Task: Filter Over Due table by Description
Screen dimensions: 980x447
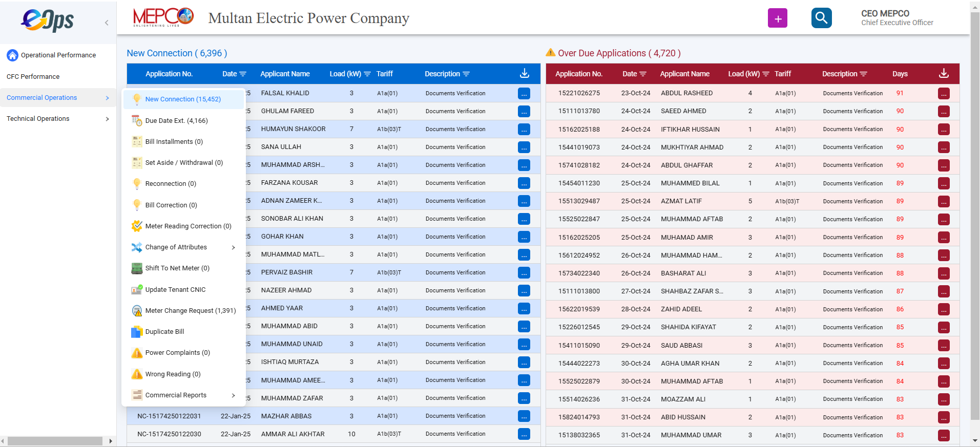Action: 863,74
